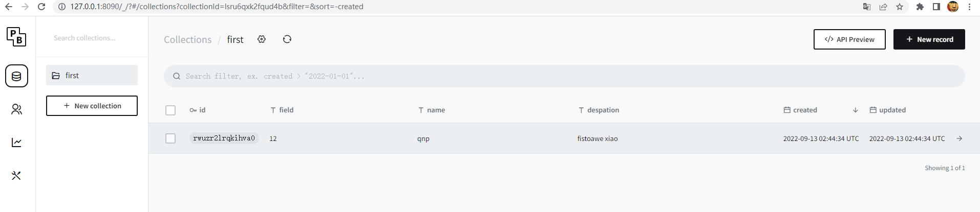Bookmark this page with star icon

(900, 7)
